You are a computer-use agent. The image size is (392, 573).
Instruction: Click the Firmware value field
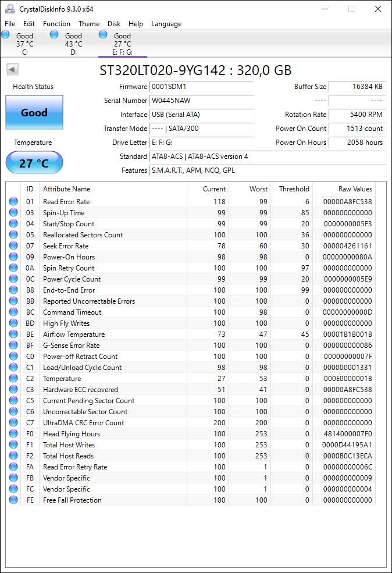point(202,87)
